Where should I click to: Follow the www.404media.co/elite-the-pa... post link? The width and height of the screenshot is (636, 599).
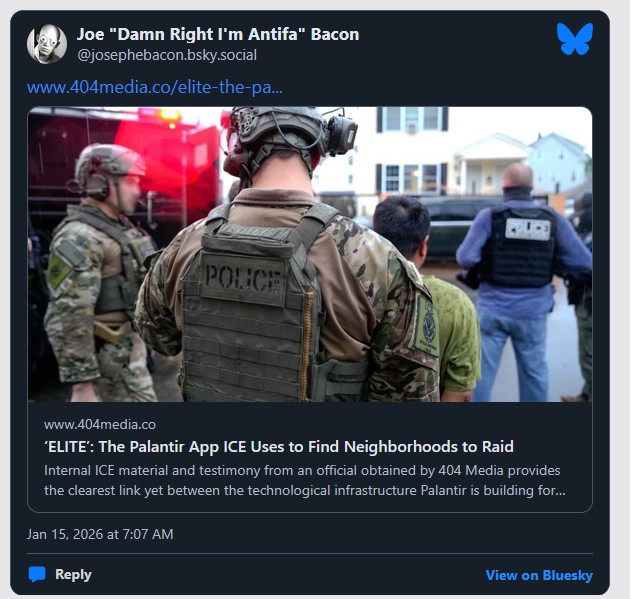pyautogui.click(x=155, y=88)
